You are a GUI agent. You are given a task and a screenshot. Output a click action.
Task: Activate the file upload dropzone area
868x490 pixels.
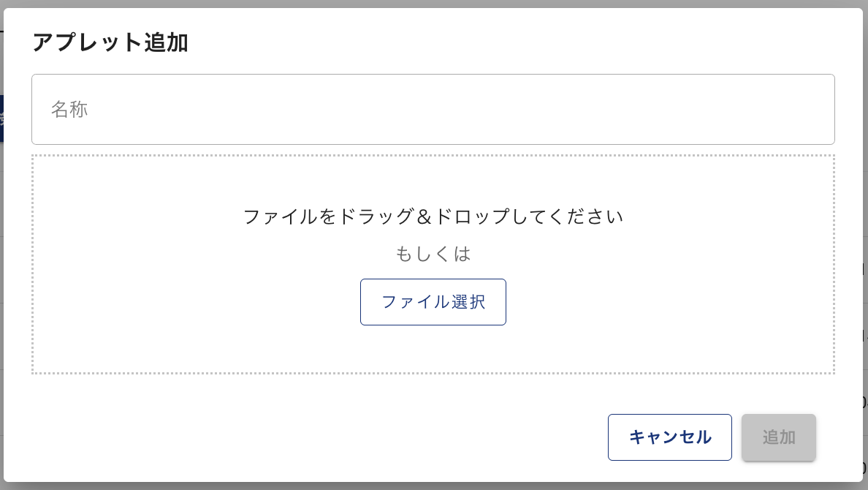(433, 265)
